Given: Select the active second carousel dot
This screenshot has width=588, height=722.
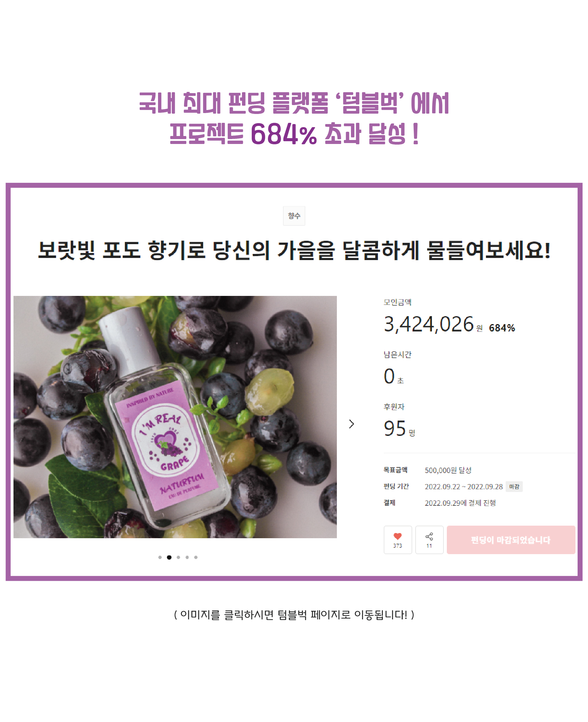Looking at the screenshot, I should point(169,557).
